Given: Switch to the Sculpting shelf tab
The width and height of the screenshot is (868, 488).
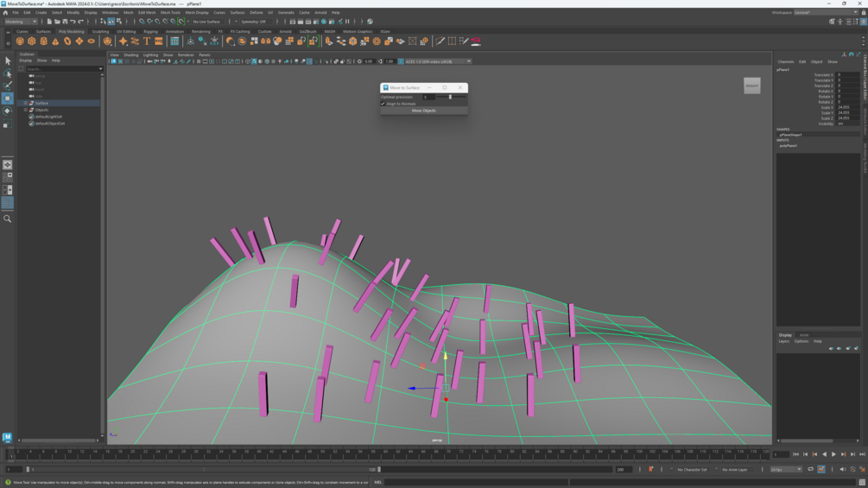Looking at the screenshot, I should [100, 32].
